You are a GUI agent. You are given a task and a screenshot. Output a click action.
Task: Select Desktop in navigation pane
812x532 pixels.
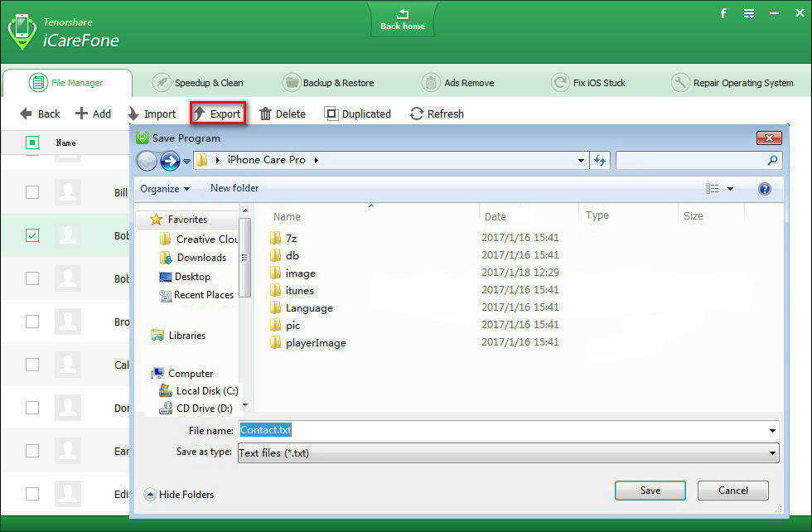pos(185,277)
